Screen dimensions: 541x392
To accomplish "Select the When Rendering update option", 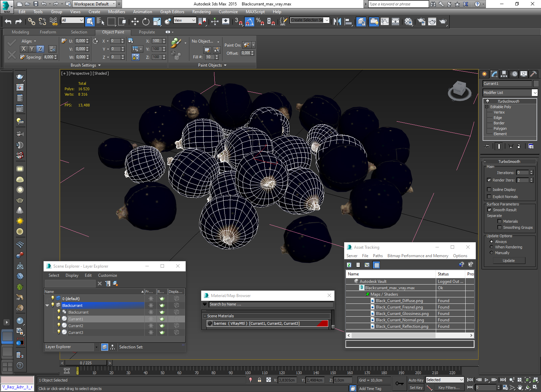I will tap(491, 247).
